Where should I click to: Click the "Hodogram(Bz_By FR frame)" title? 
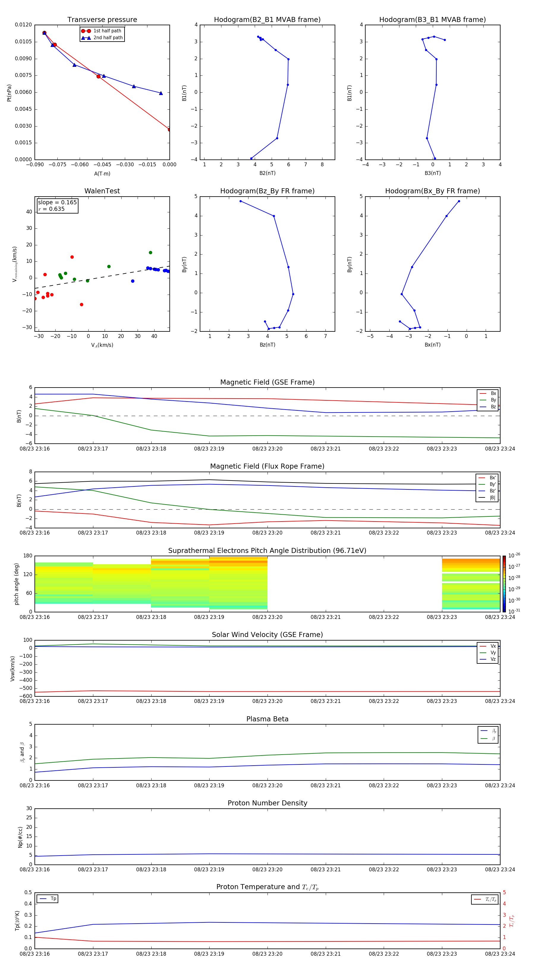267,191
